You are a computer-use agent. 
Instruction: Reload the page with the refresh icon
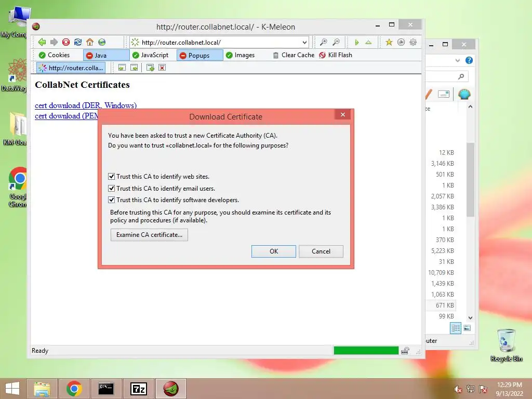(78, 42)
